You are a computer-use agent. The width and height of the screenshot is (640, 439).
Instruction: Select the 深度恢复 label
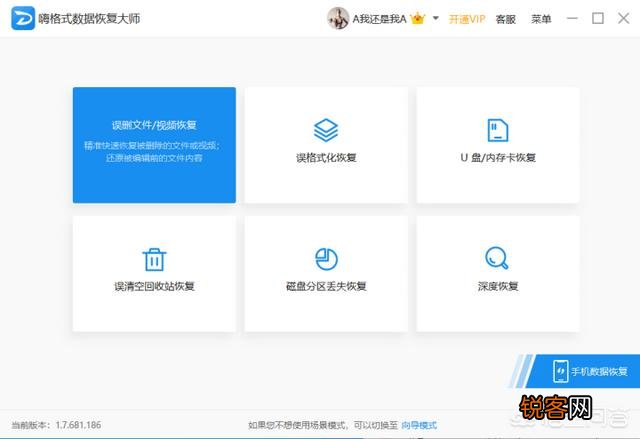498,286
